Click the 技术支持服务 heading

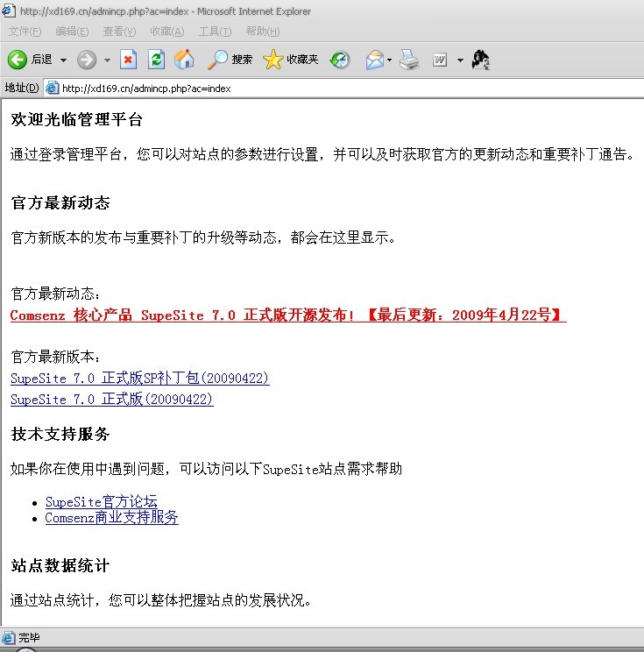[60, 434]
